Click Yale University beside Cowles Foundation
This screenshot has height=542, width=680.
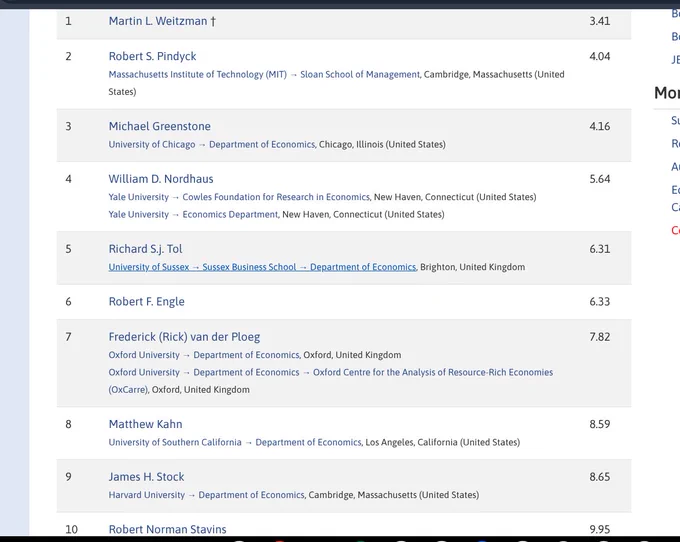(x=138, y=197)
